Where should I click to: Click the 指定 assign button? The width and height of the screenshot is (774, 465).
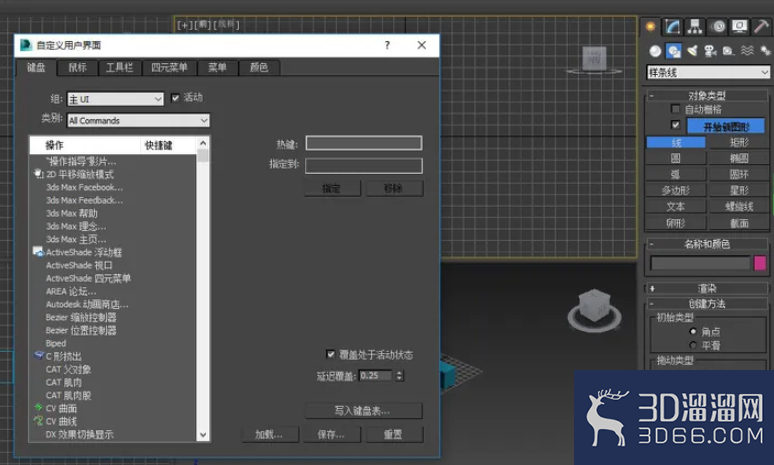(x=332, y=189)
